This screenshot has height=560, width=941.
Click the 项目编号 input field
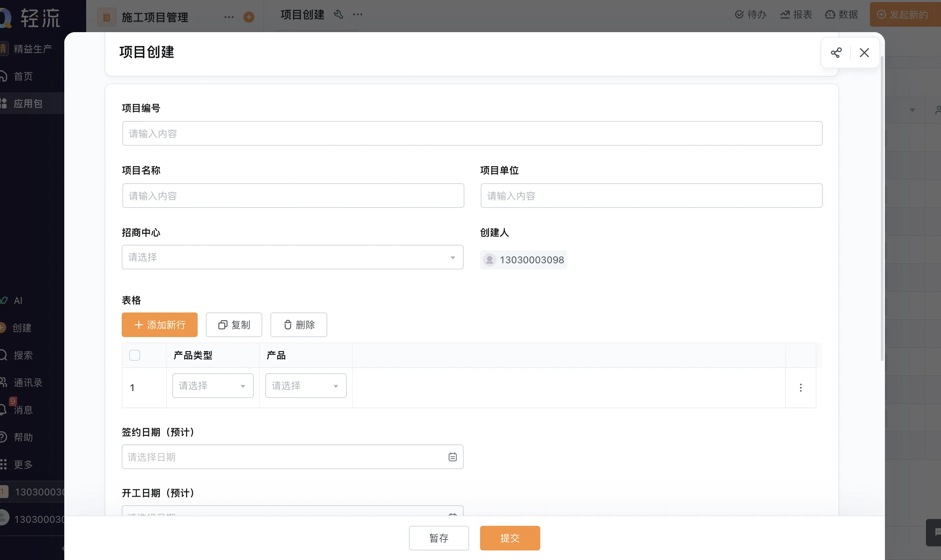pos(472,134)
